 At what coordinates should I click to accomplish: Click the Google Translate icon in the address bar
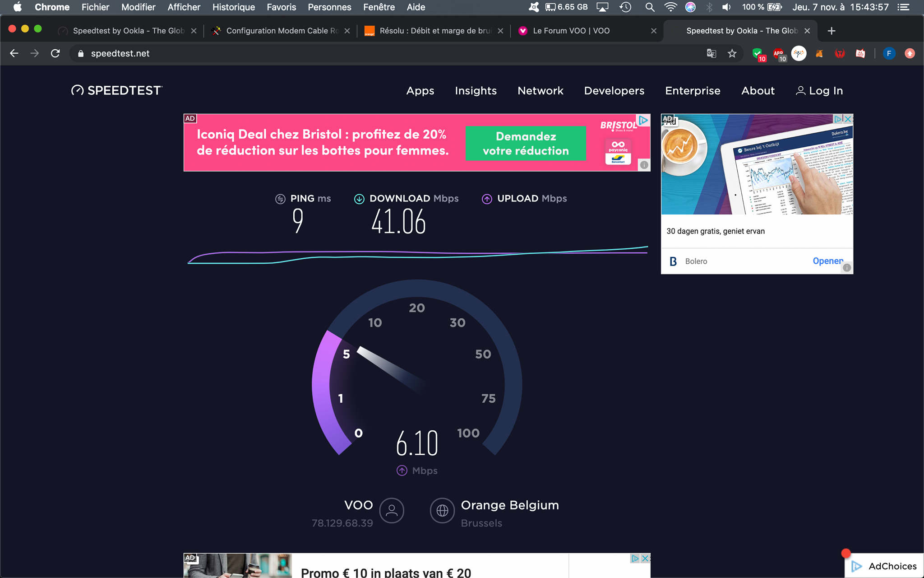click(711, 53)
